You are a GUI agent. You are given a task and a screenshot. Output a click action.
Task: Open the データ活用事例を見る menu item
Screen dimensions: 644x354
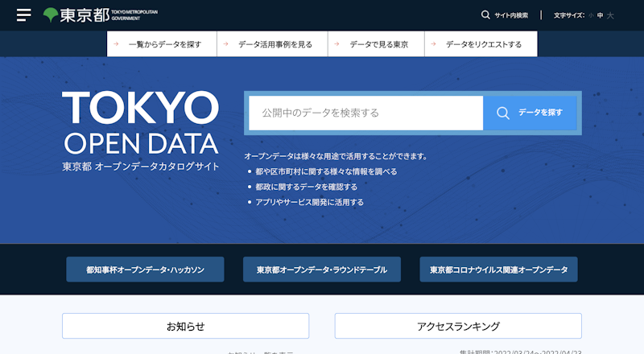coord(275,44)
